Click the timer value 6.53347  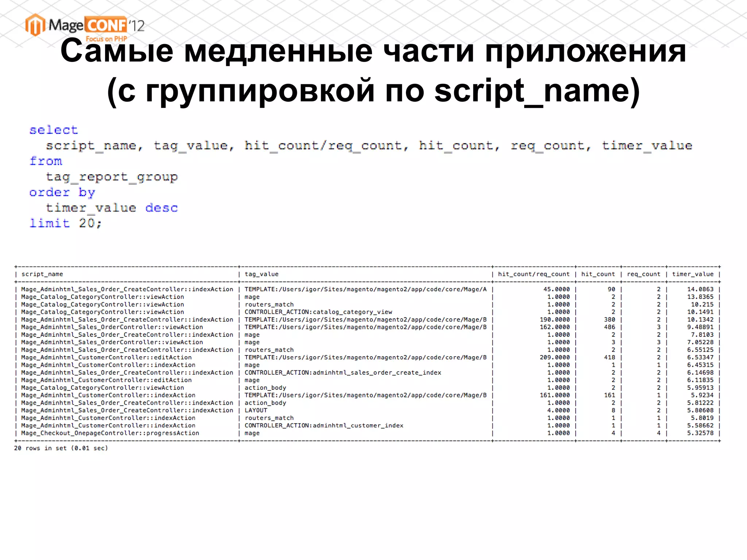[700, 357]
